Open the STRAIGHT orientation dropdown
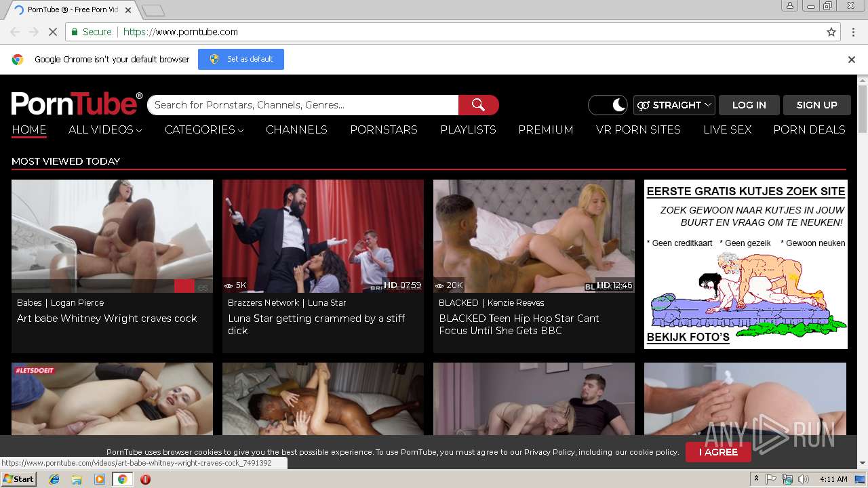Viewport: 868px width, 488px height. (674, 105)
